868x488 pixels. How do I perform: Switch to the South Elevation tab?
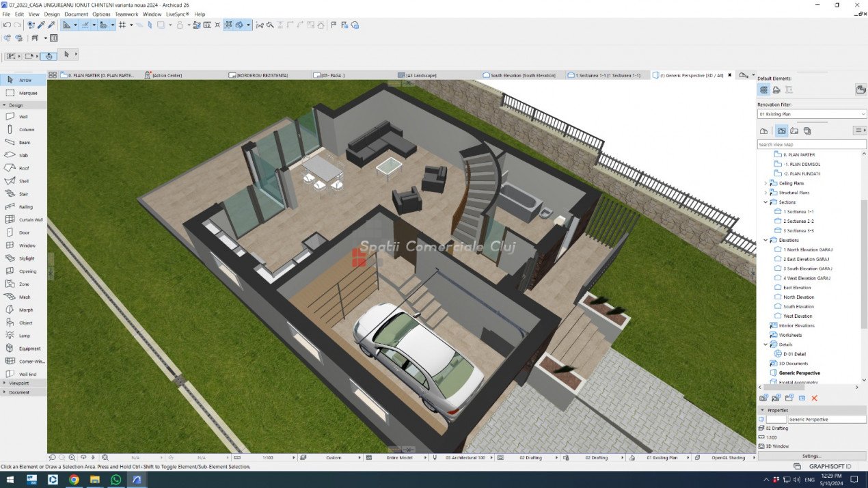click(522, 75)
